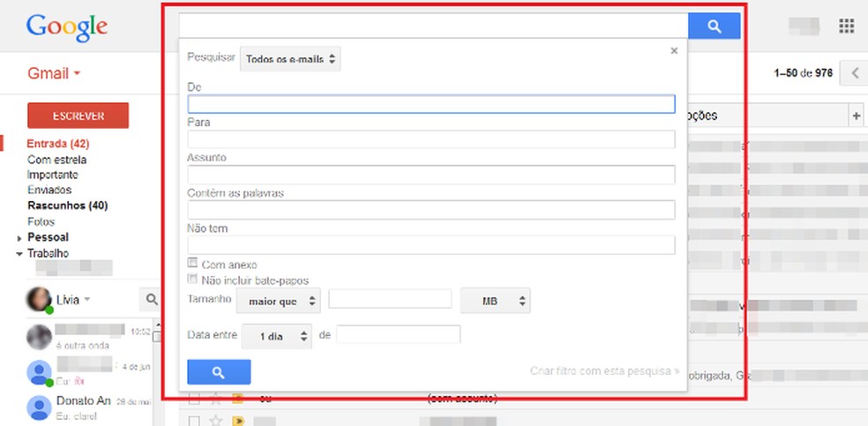Open the Google apps grid icon
The image size is (868, 426).
click(847, 26)
